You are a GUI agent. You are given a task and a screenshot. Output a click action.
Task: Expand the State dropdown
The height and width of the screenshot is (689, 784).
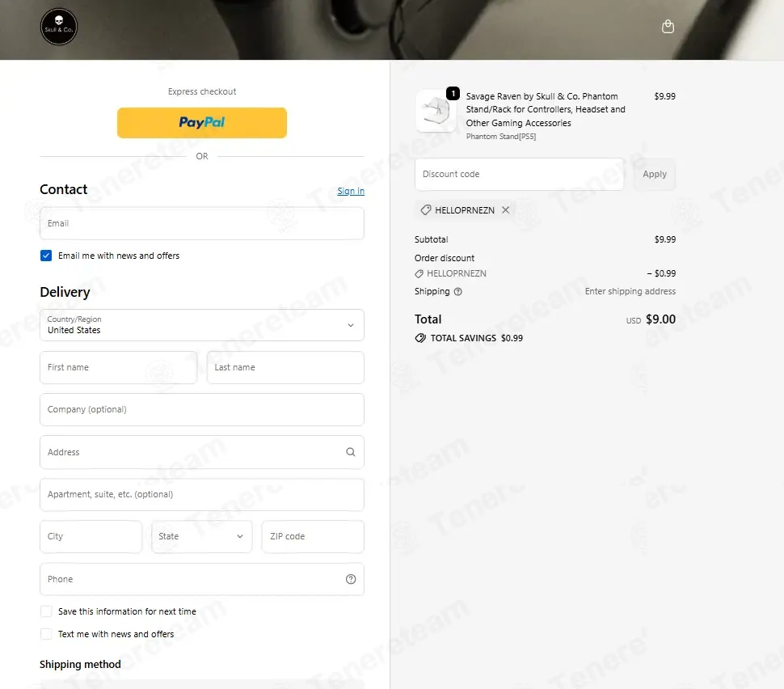click(x=201, y=536)
